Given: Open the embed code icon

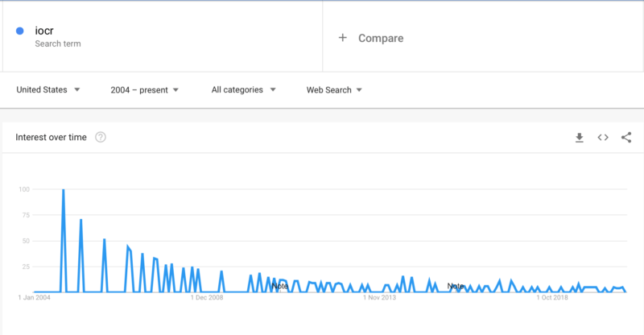Looking at the screenshot, I should (x=602, y=137).
